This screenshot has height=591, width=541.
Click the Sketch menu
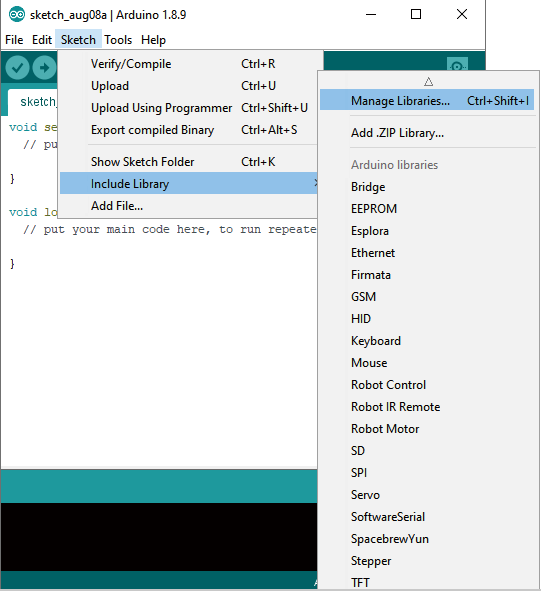point(78,40)
